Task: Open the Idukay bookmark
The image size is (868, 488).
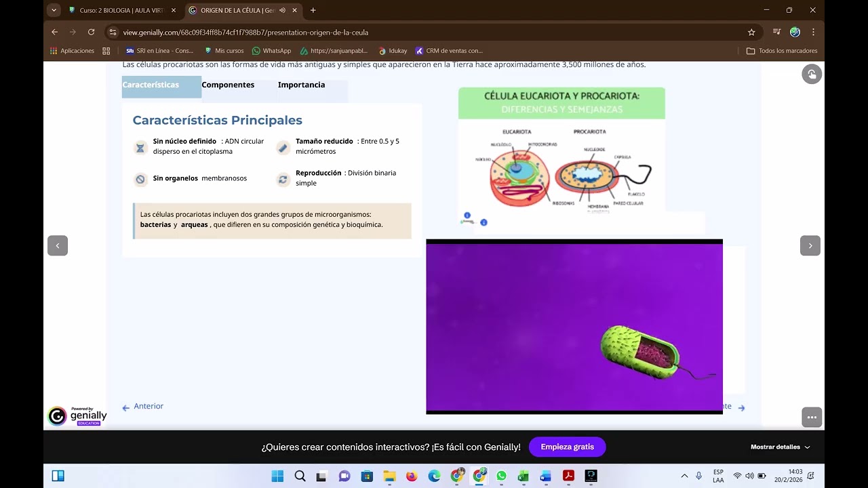Action: tap(393, 51)
